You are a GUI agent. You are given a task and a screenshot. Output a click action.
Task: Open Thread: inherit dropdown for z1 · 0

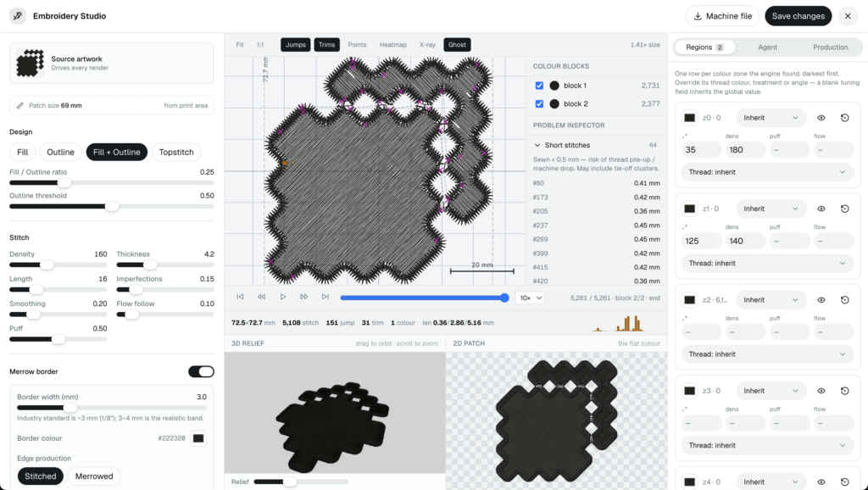click(x=767, y=264)
